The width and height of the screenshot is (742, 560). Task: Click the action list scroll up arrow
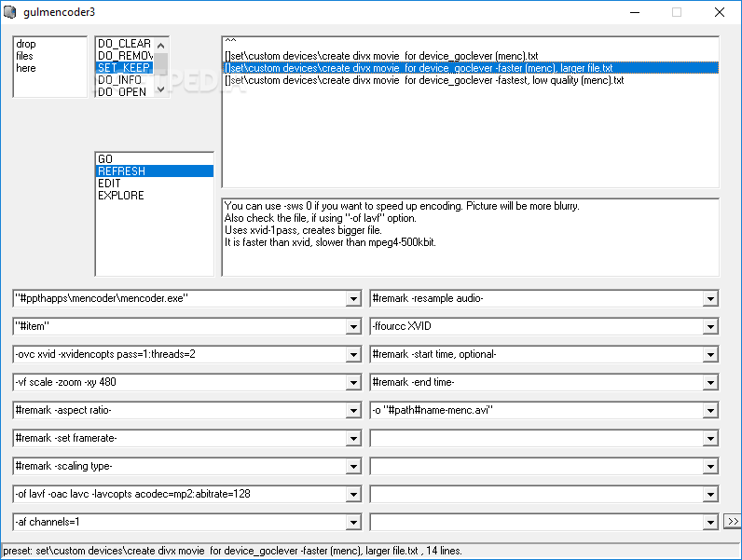click(x=161, y=46)
